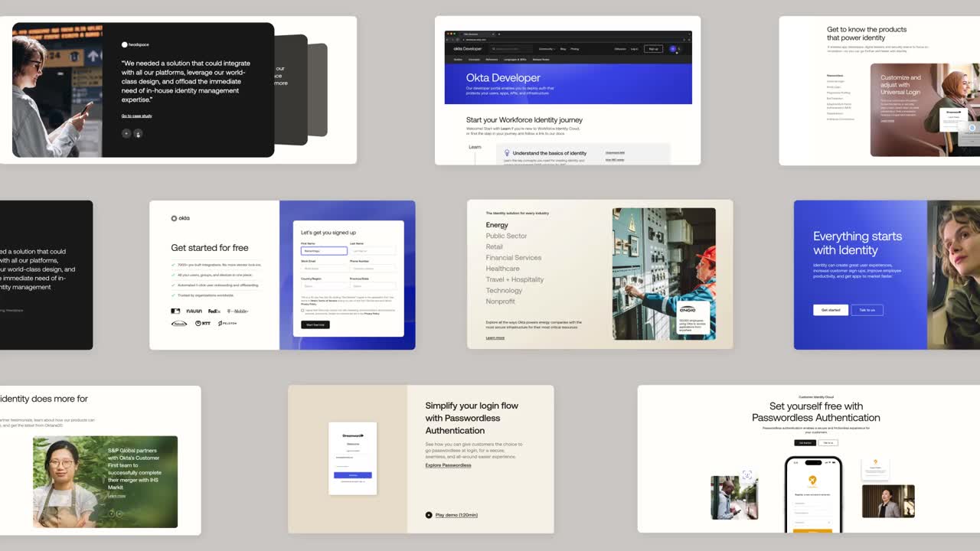The height and width of the screenshot is (551, 980).
Task: Select 'Passwordless' in the products list
Action: click(835, 76)
